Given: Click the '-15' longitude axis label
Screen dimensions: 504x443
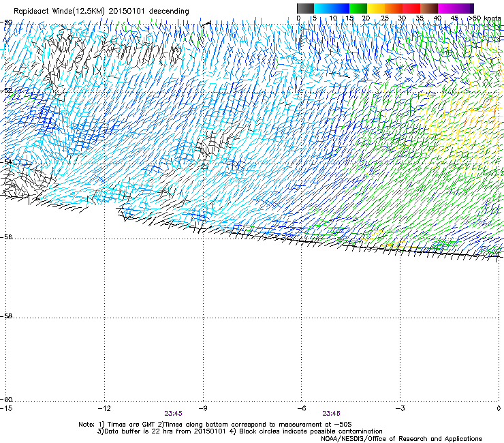Looking at the screenshot, I should [x=6, y=408].
